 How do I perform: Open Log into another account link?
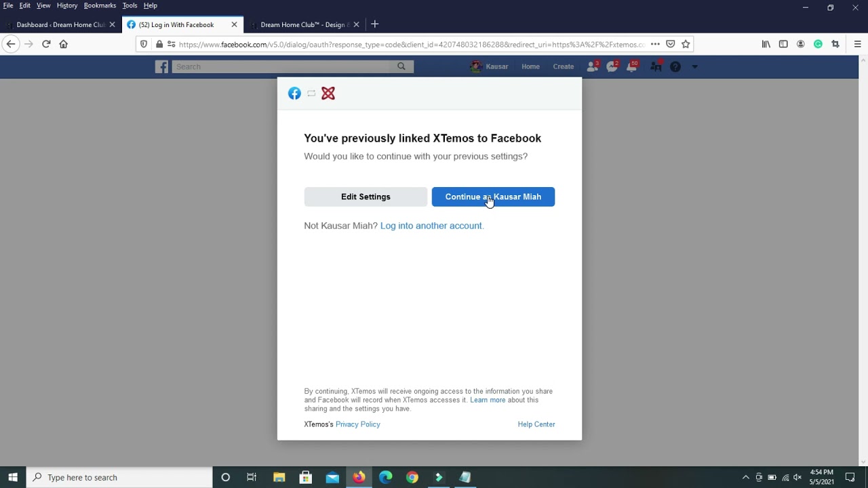tap(432, 226)
